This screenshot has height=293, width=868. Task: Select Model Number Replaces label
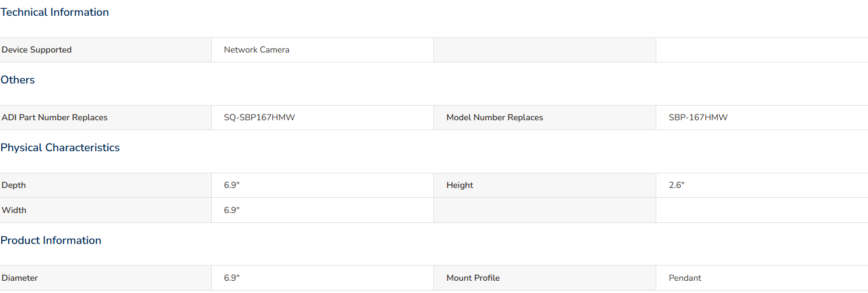pos(495,118)
